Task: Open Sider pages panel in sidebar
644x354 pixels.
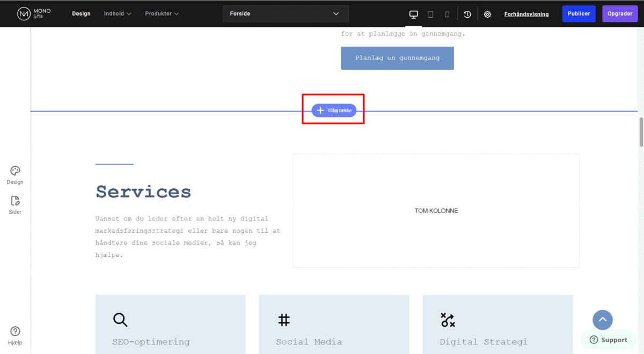Action: [15, 205]
